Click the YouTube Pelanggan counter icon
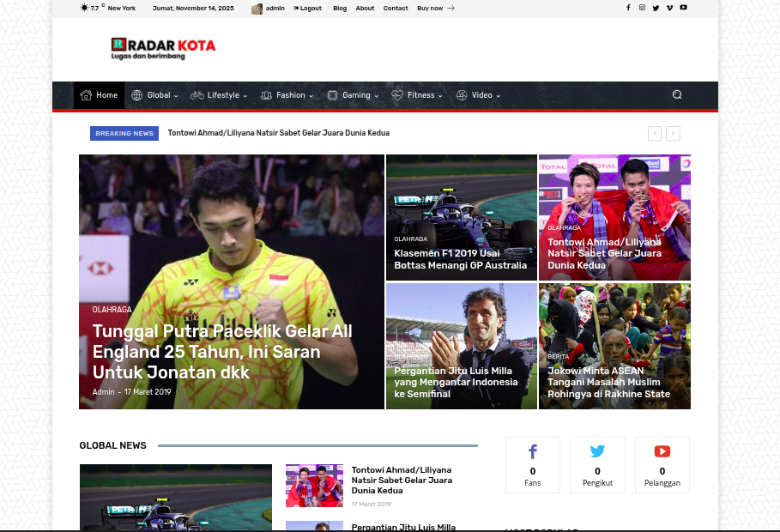The width and height of the screenshot is (780, 532). click(662, 452)
